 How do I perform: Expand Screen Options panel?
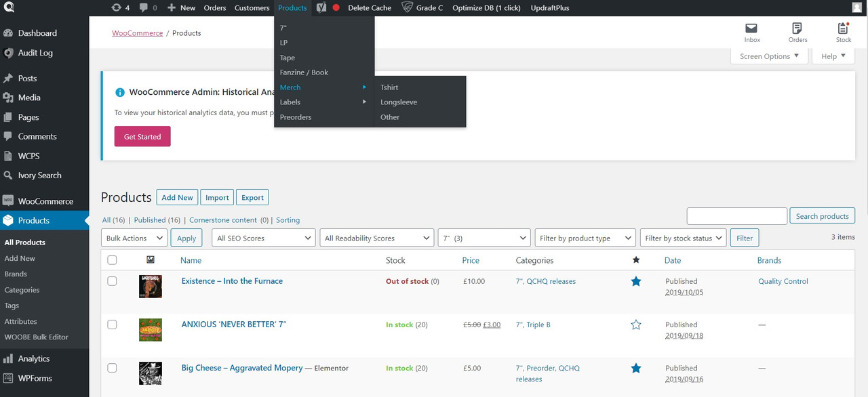pyautogui.click(x=769, y=56)
